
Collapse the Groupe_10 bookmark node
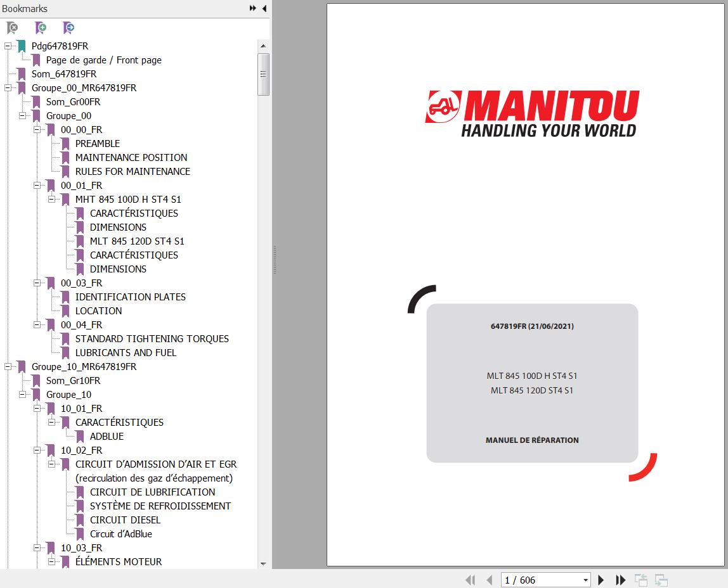[x=22, y=394]
